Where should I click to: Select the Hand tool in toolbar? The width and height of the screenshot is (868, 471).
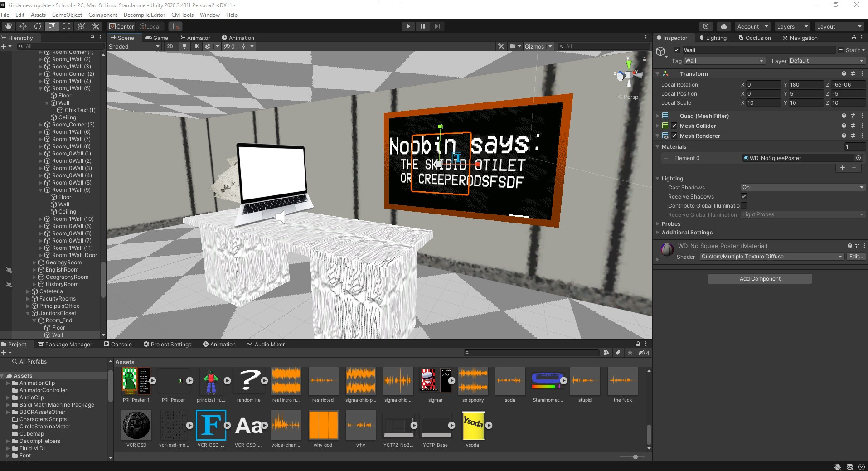coord(8,26)
